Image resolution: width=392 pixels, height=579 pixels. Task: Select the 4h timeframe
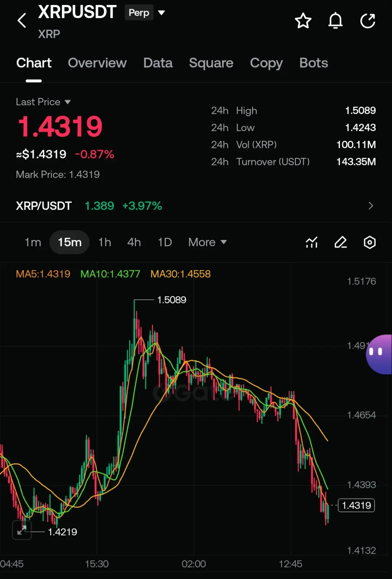point(134,242)
